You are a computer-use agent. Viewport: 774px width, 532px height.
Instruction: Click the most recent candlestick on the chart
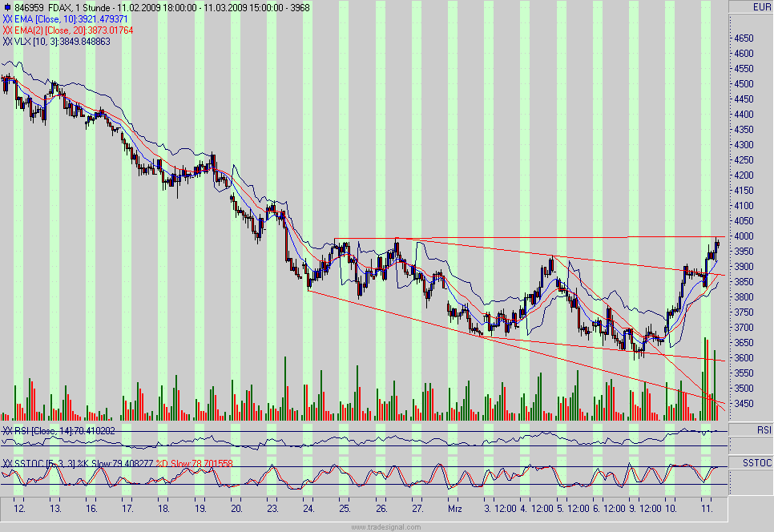point(720,244)
